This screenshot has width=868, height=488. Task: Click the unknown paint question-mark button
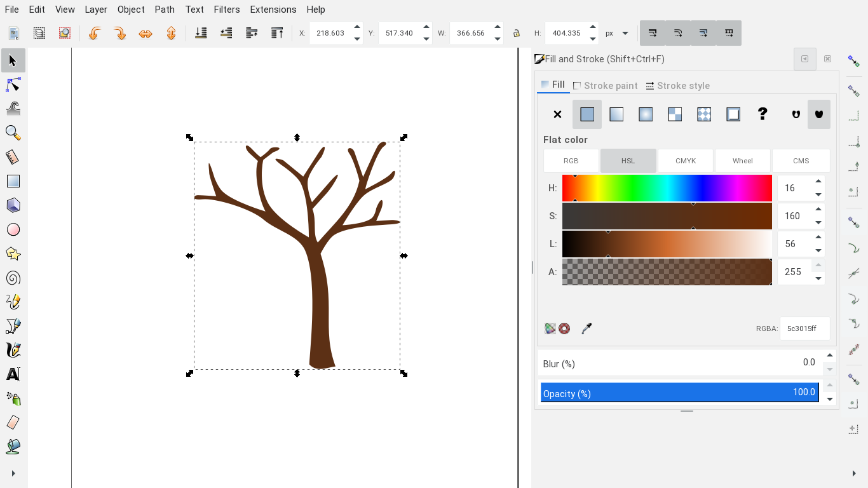(x=762, y=114)
